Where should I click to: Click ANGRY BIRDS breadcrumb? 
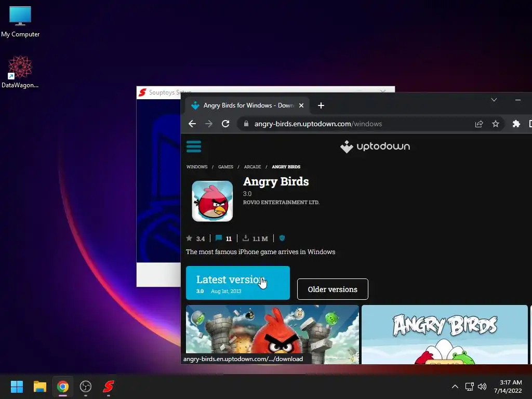click(x=286, y=167)
